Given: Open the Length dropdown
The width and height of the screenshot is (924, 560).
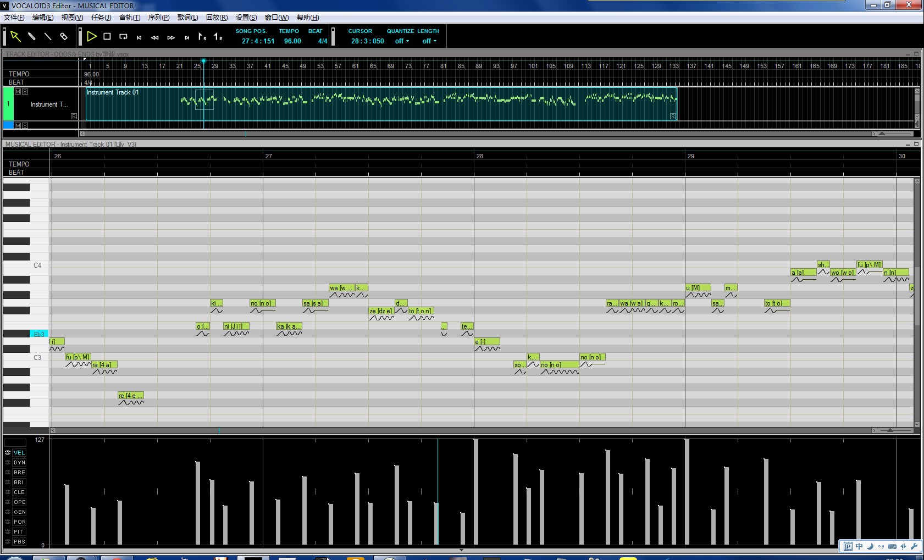Looking at the screenshot, I should coord(429,41).
